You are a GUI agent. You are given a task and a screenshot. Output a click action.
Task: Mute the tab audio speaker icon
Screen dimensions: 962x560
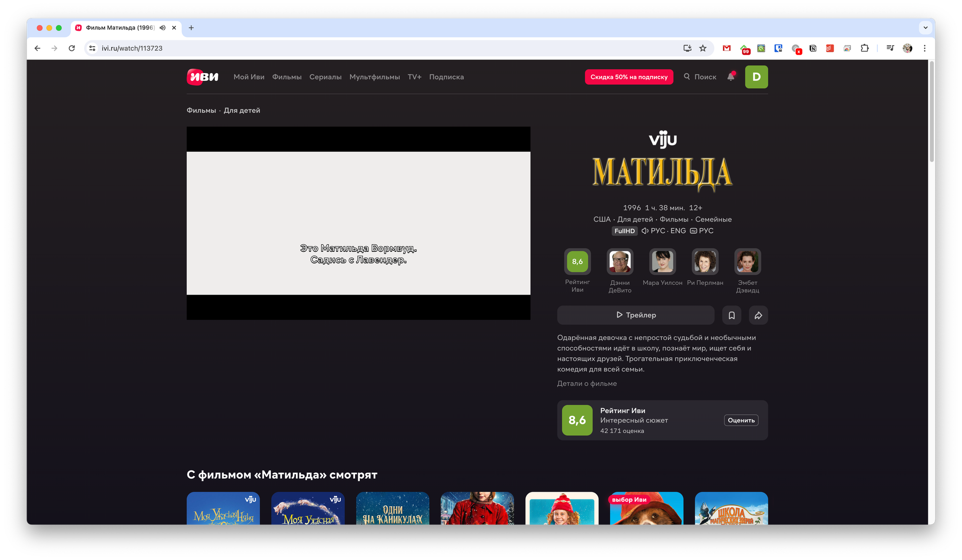pyautogui.click(x=163, y=28)
